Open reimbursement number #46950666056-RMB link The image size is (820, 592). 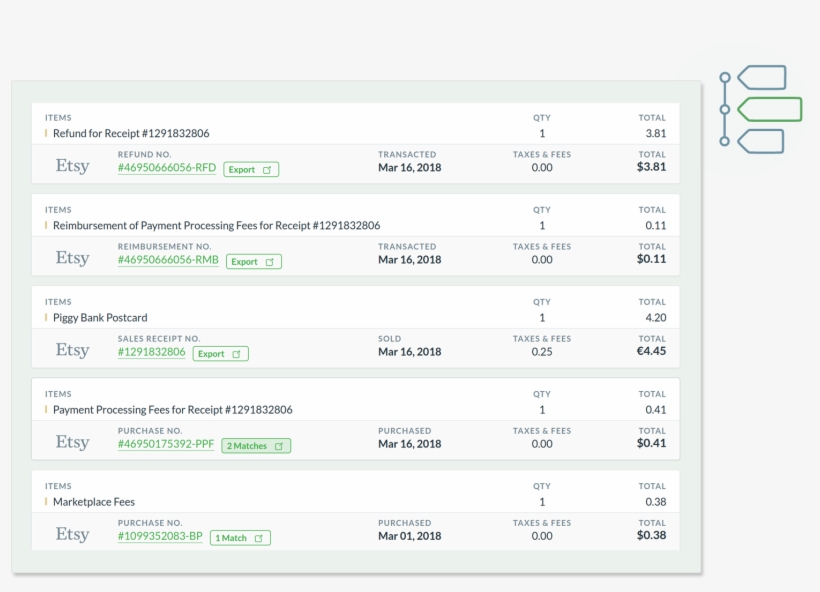pyautogui.click(x=168, y=260)
